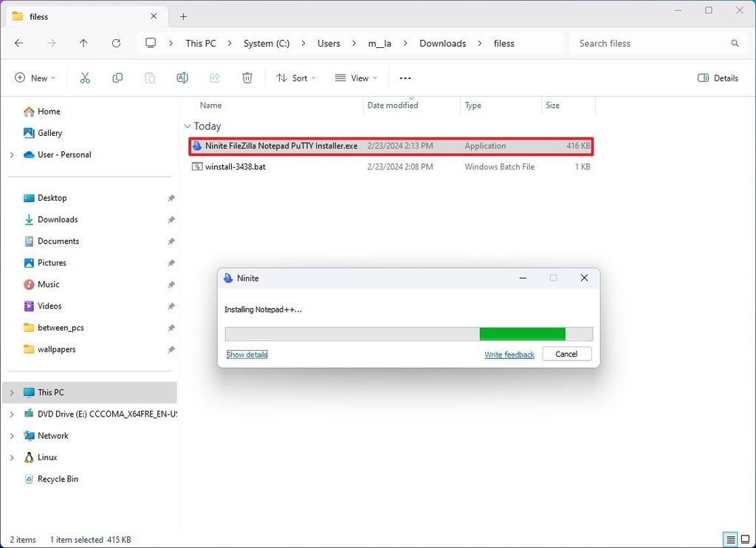This screenshot has height=548, width=756.
Task: Open the Sort dropdown
Action: point(295,78)
